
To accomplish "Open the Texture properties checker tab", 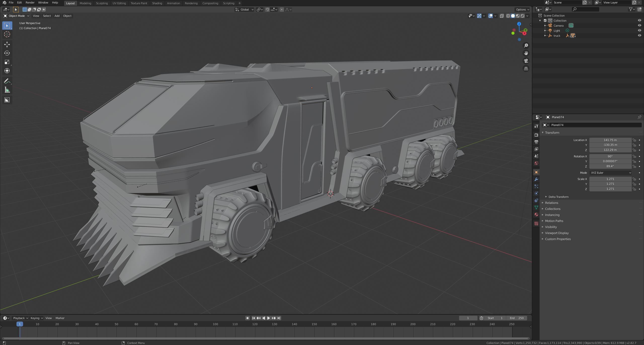I will [x=536, y=224].
